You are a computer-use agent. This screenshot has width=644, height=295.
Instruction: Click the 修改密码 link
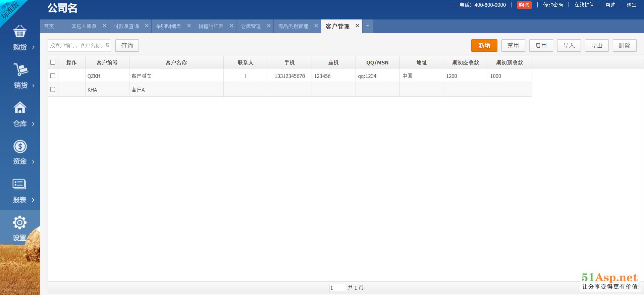pyautogui.click(x=553, y=5)
